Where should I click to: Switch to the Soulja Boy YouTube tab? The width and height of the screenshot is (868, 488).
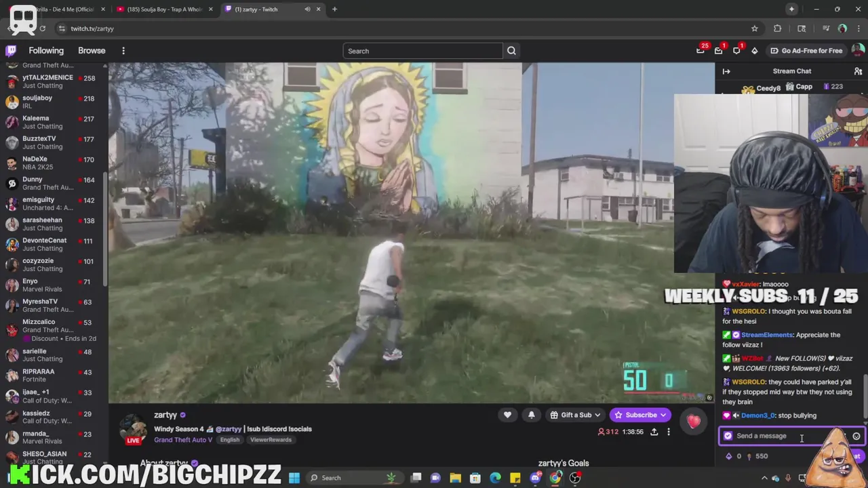(165, 9)
